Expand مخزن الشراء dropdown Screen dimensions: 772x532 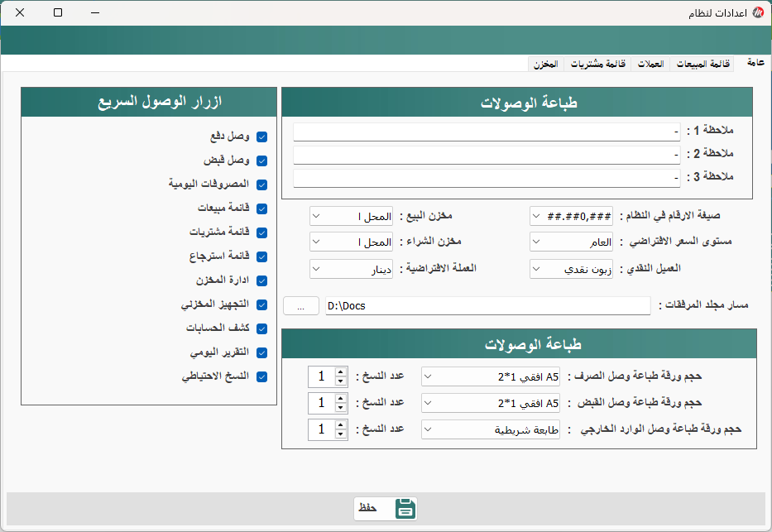point(351,242)
